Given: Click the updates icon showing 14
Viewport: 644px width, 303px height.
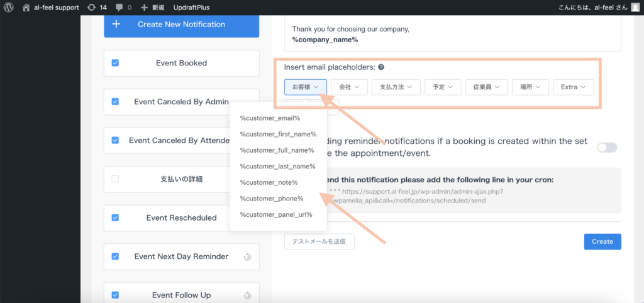Looking at the screenshot, I should (x=92, y=8).
